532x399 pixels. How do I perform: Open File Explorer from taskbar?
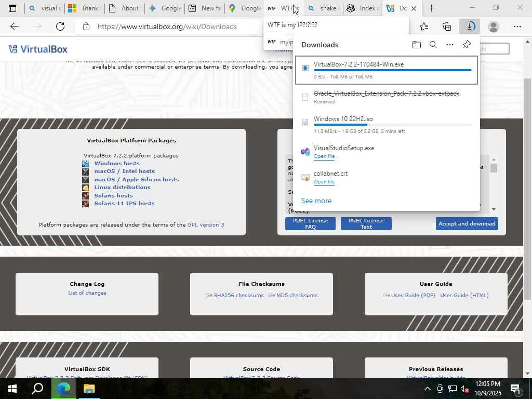tap(89, 389)
